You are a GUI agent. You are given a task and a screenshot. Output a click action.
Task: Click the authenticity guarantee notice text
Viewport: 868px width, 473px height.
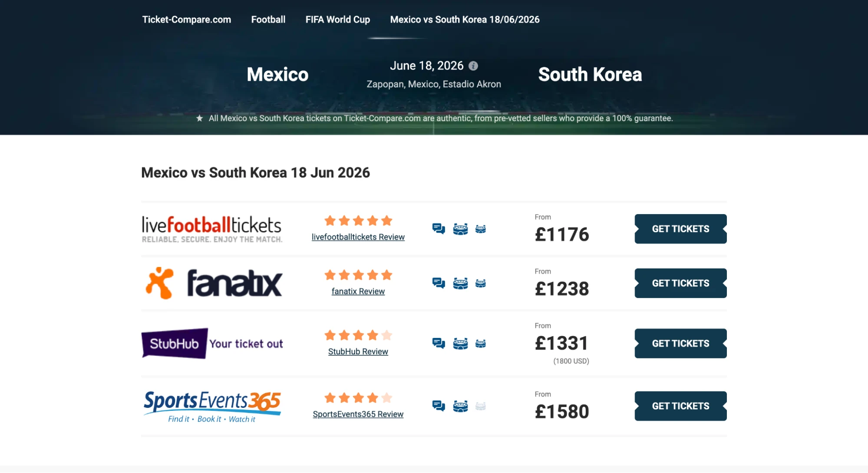pos(441,118)
